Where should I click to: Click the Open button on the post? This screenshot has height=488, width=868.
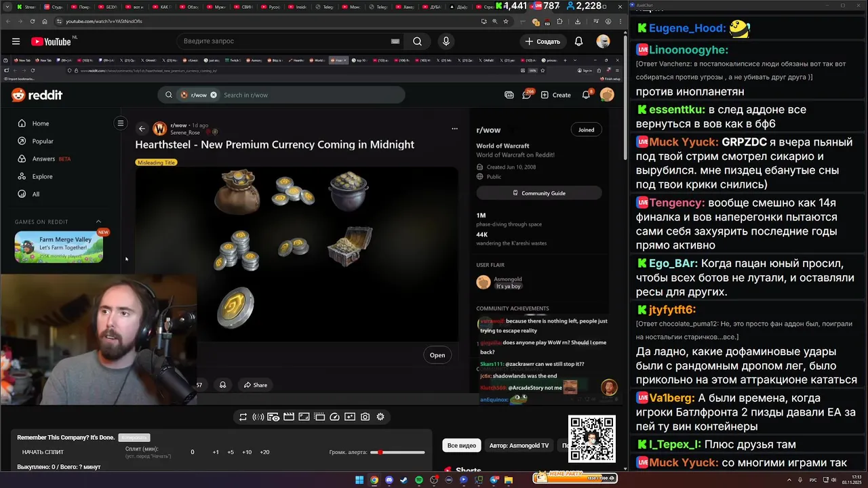point(437,355)
